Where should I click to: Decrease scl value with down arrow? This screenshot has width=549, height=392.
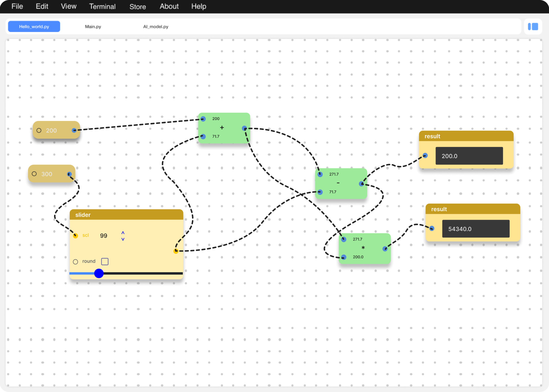coord(123,239)
